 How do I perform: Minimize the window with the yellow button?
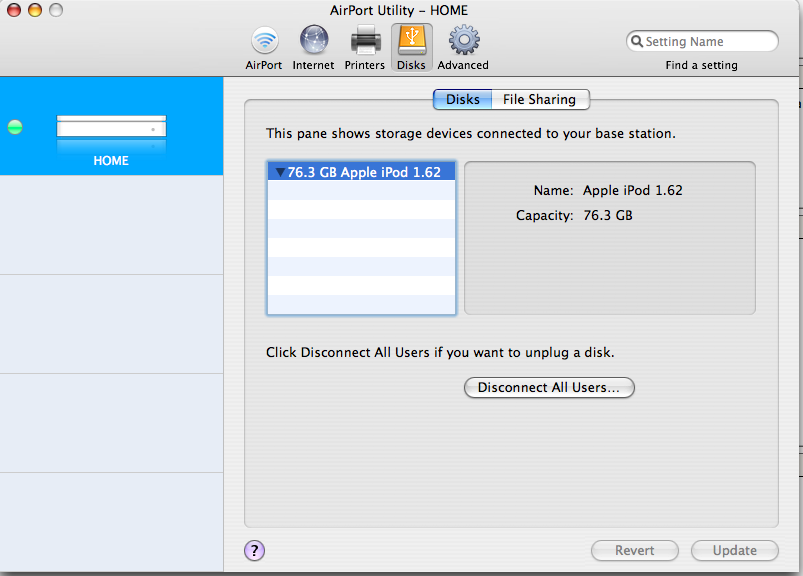35,10
